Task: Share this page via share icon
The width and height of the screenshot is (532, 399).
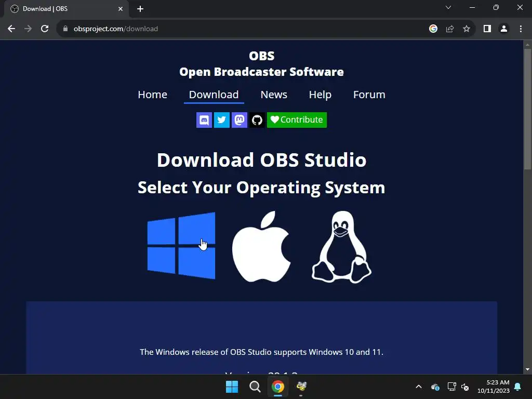Action: click(x=450, y=29)
